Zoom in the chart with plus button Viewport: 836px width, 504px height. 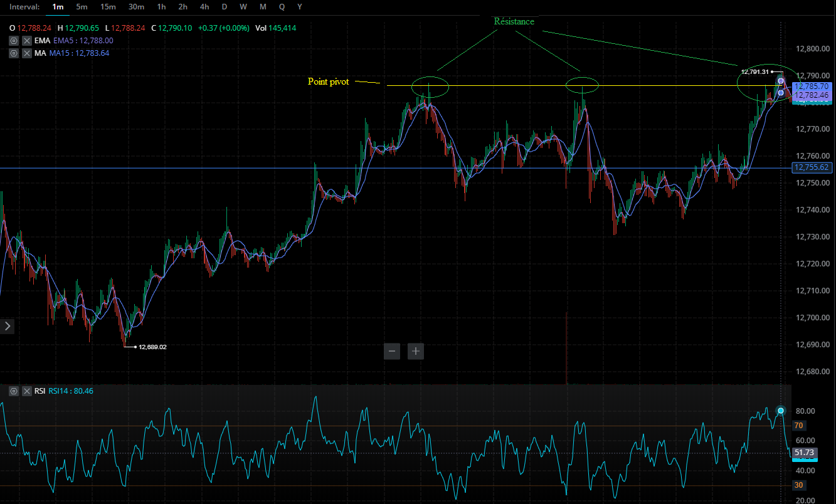click(416, 351)
